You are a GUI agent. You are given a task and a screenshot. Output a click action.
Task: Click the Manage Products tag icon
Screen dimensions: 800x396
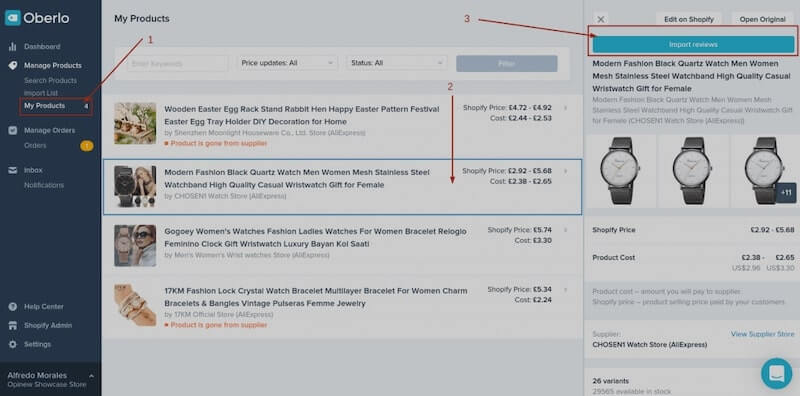(13, 65)
